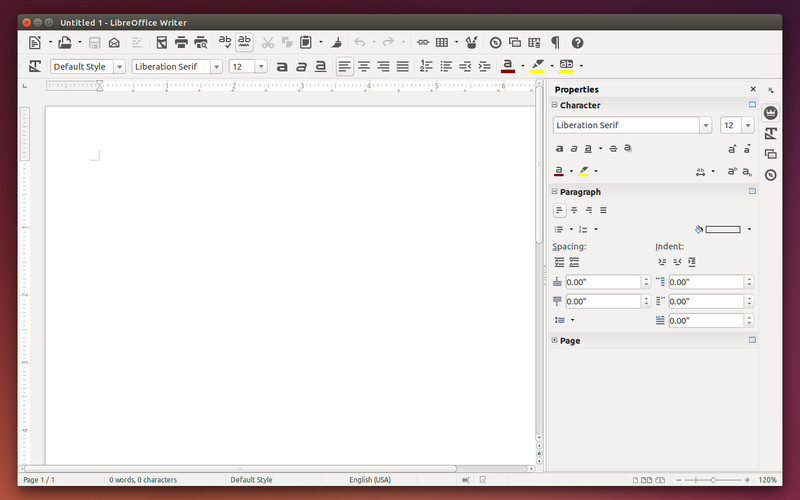Decrease indent in formatting toolbar
The width and height of the screenshot is (800, 500).
pos(465,66)
